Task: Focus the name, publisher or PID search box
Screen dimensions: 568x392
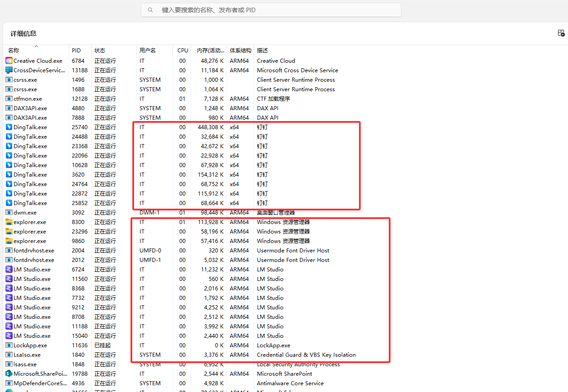Action: [x=271, y=10]
